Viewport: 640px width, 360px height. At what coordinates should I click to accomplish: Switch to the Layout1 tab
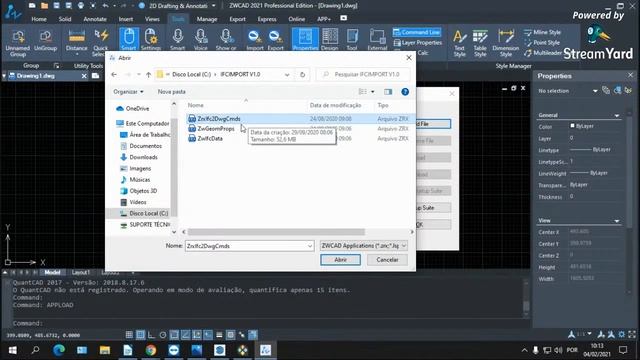coord(80,272)
